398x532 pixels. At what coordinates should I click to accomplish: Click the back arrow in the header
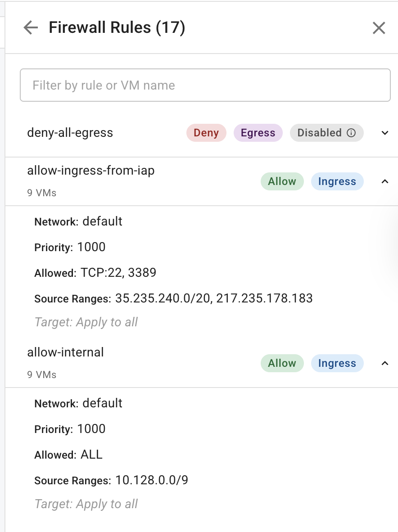pos(30,27)
